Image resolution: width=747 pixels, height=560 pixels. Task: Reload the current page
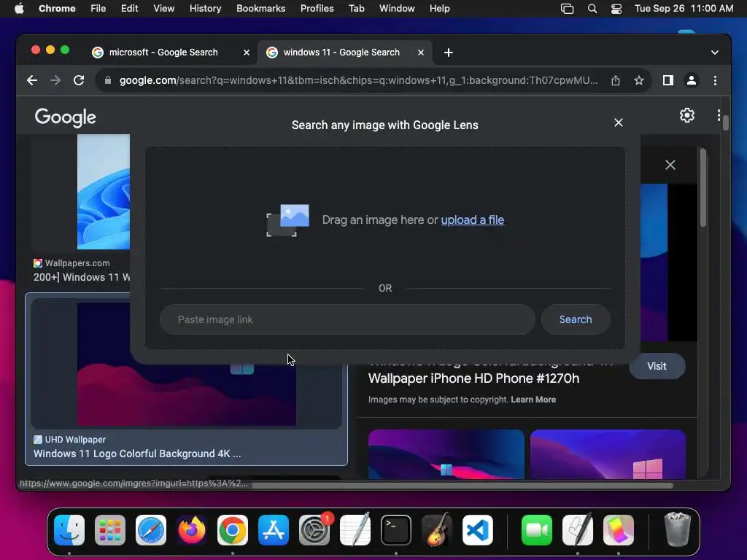pyautogui.click(x=79, y=80)
